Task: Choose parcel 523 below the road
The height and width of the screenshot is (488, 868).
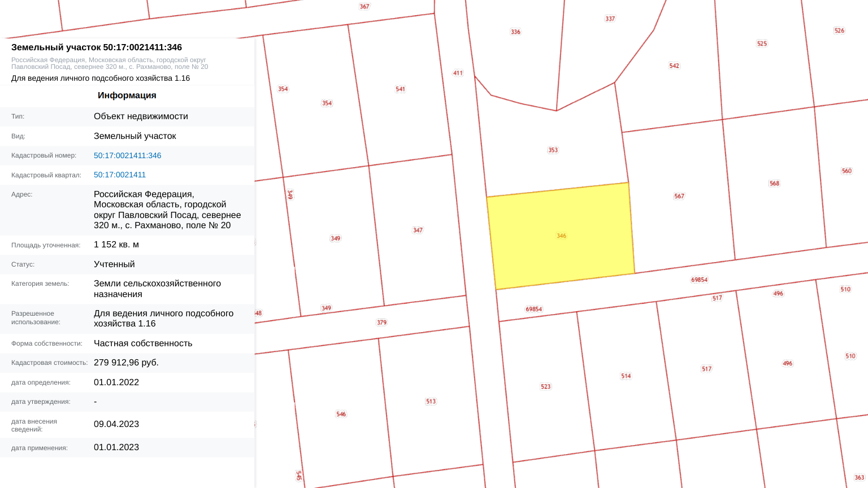Action: pos(545,387)
